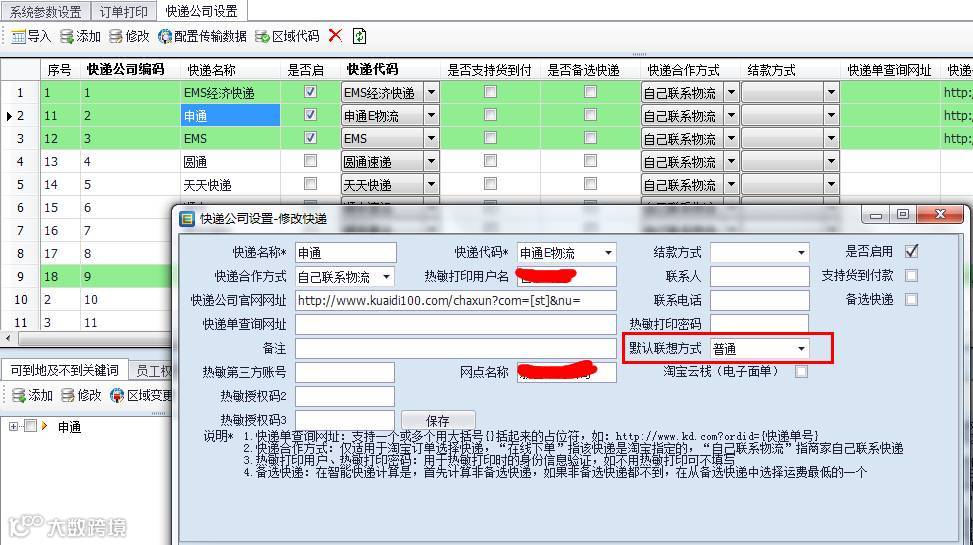
Task: Open 快递代码 dropdown showing 圆通速递
Action: pyautogui.click(x=431, y=162)
